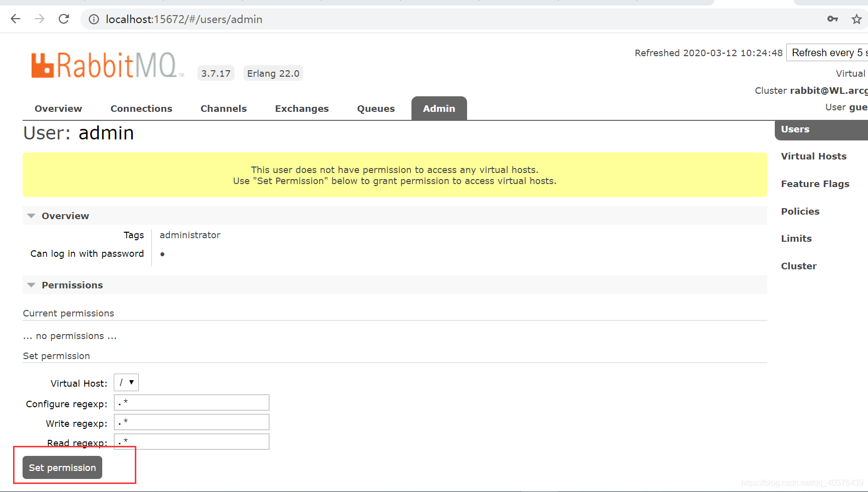Open Limits in the sidebar

796,239
